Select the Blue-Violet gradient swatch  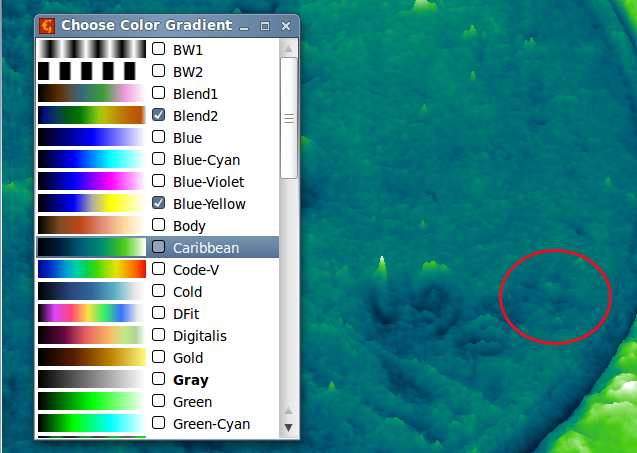pyautogui.click(x=92, y=181)
